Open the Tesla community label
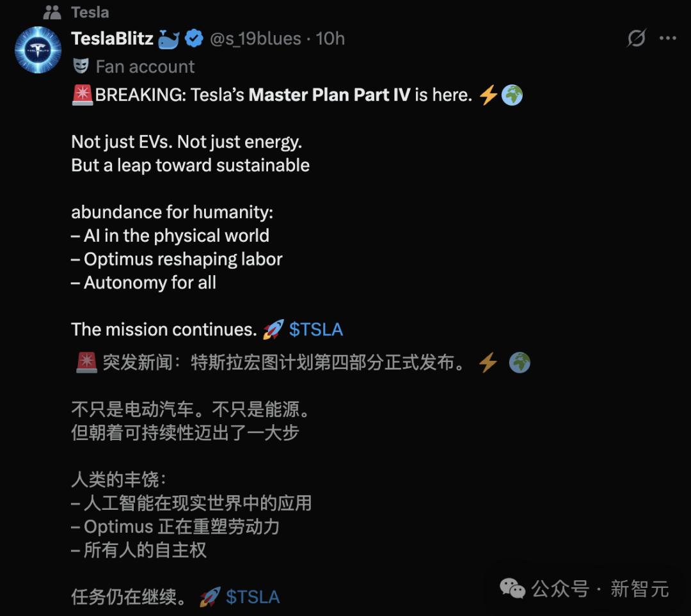This screenshot has width=691, height=616. (90, 12)
